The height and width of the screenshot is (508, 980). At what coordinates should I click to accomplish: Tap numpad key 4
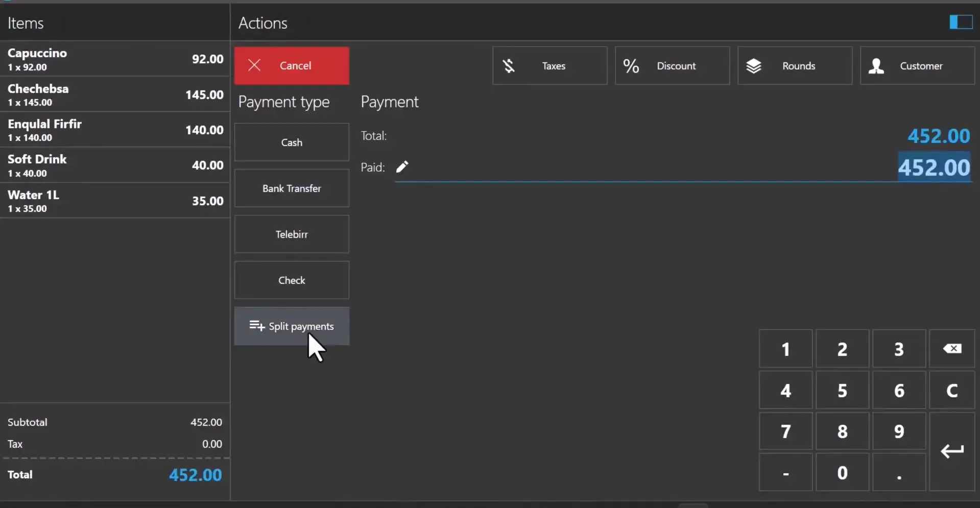pyautogui.click(x=785, y=390)
